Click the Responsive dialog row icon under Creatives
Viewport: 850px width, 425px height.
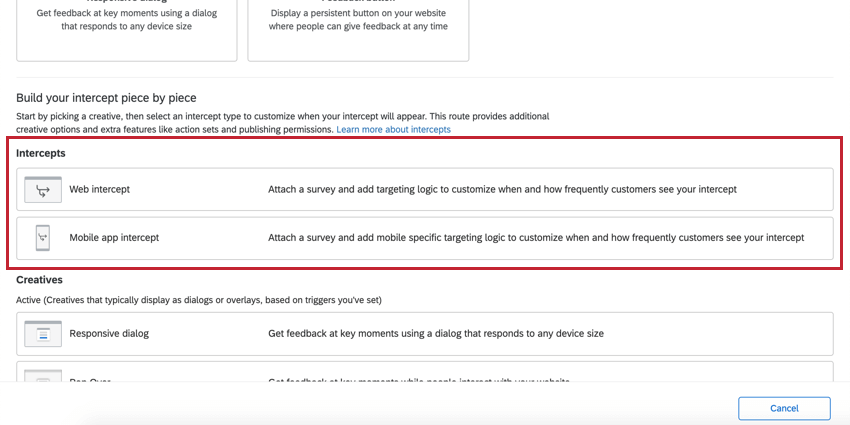point(43,334)
